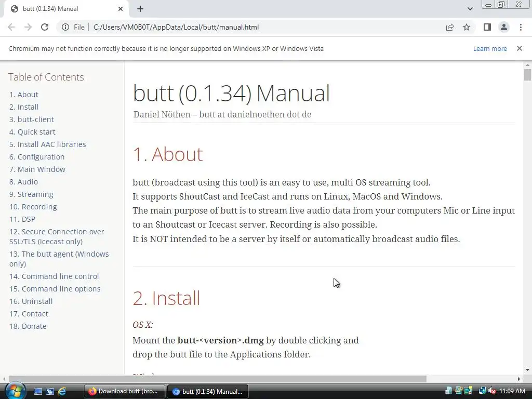Click the horizontal scrollbar thumb
532x399 pixels.
tap(217, 379)
